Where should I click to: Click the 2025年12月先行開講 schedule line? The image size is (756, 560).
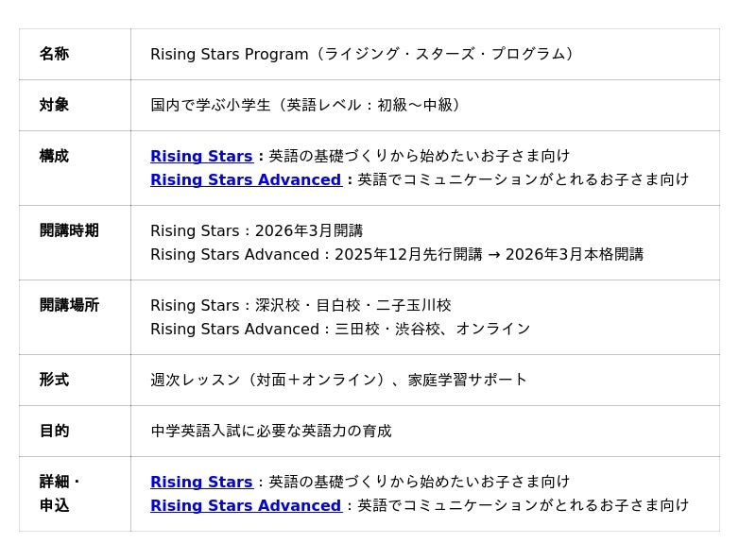tap(397, 254)
